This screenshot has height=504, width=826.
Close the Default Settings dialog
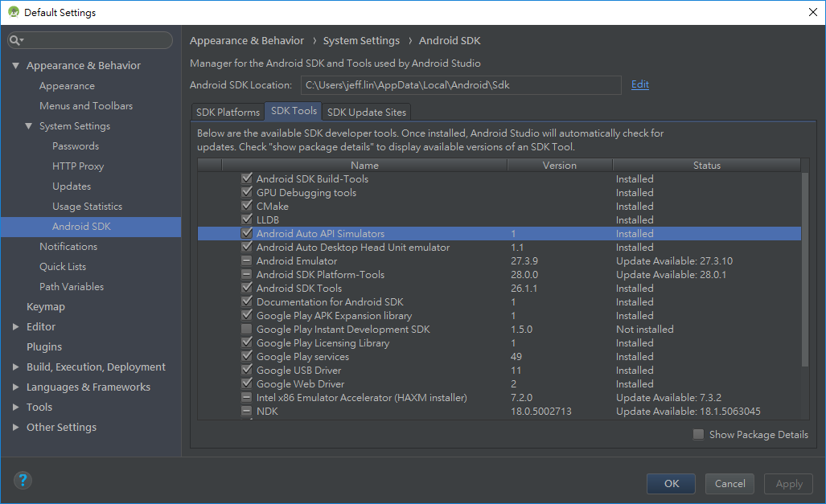[x=813, y=12]
